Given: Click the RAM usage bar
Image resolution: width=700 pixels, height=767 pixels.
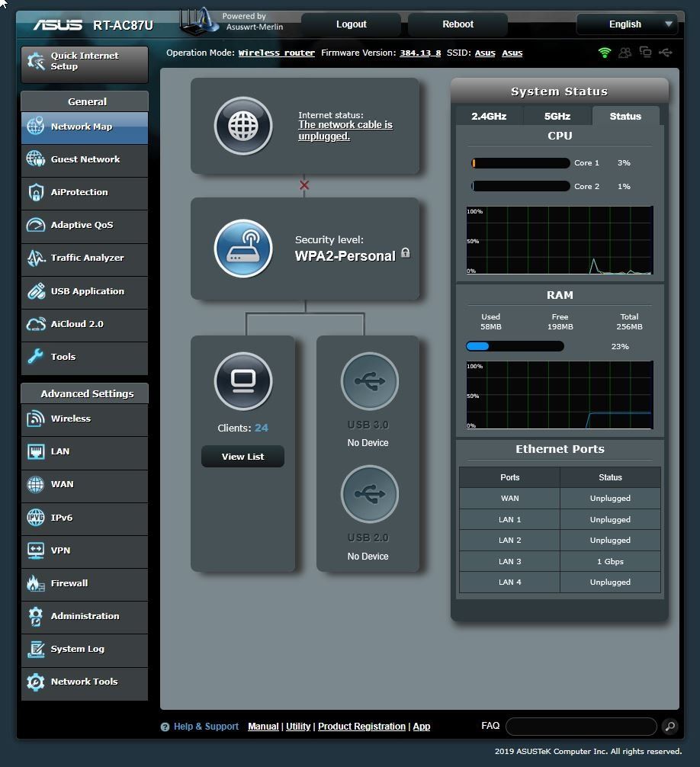Looking at the screenshot, I should click(515, 346).
